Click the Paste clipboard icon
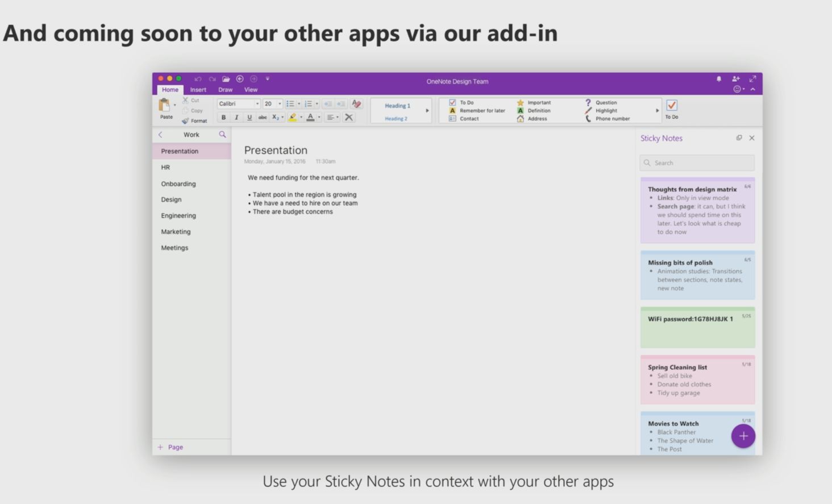Screen dimensions: 832x504 pyautogui.click(x=164, y=105)
